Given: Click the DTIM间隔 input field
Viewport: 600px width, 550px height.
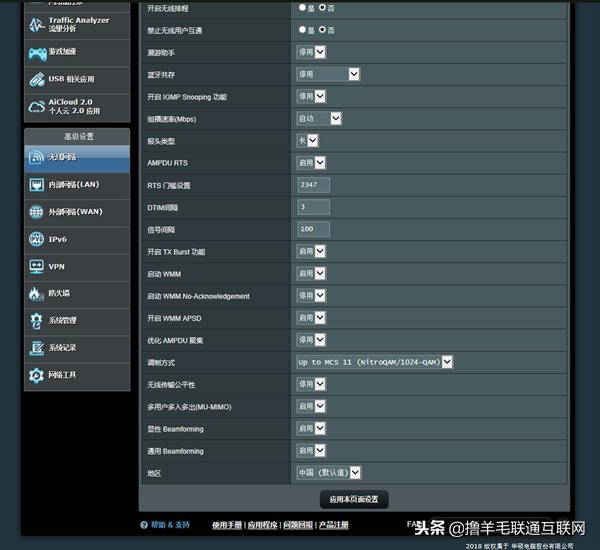Looking at the screenshot, I should (313, 207).
